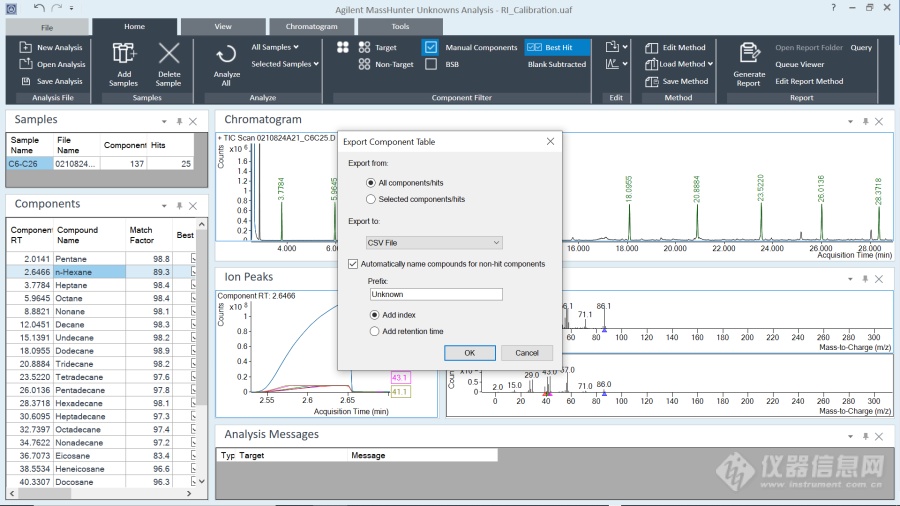Image resolution: width=900 pixels, height=506 pixels.
Task: Open the CSV File export format dropdown
Action: 434,243
